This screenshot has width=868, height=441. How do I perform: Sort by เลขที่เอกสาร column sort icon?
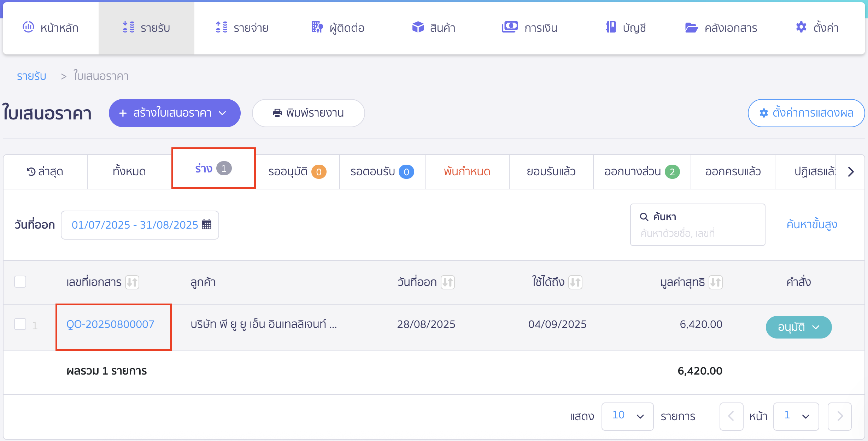[133, 282]
